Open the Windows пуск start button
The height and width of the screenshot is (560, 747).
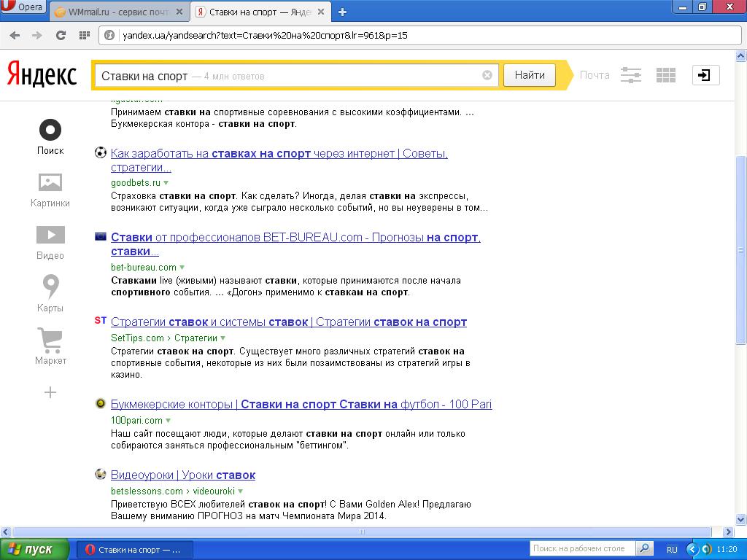(34, 550)
